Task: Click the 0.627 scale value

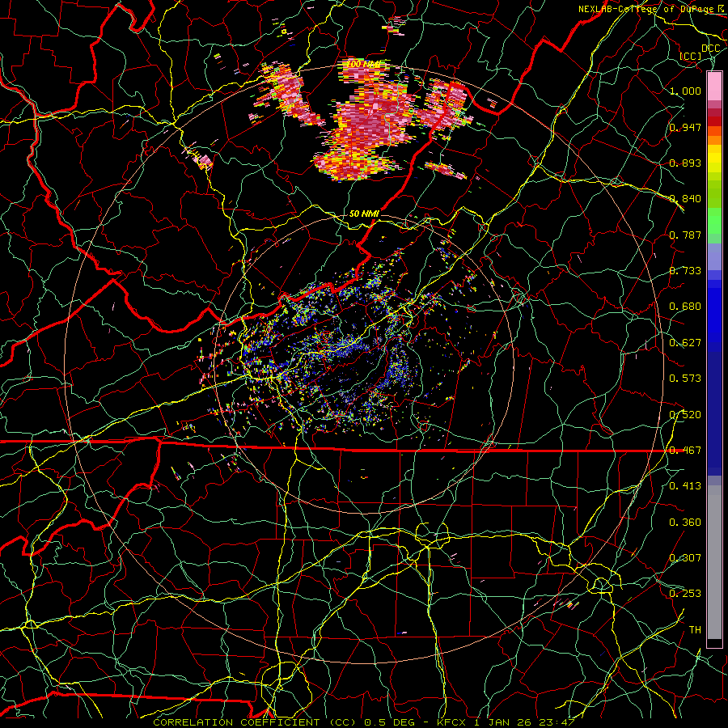Action: (x=685, y=343)
